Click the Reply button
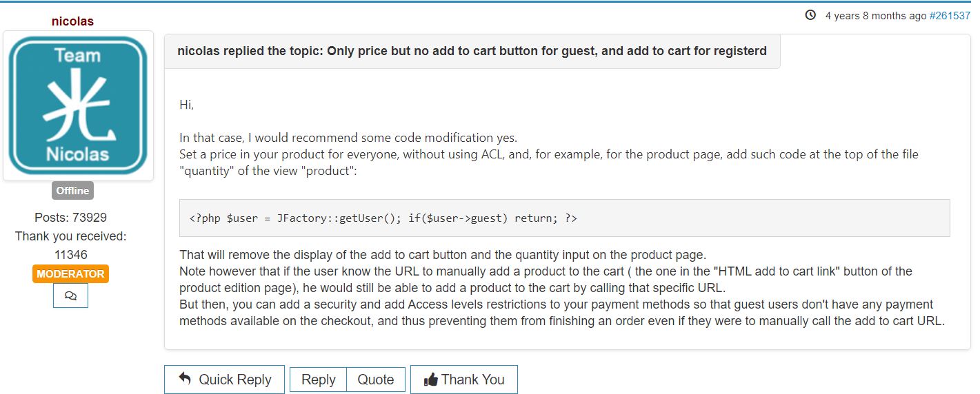 coord(318,380)
